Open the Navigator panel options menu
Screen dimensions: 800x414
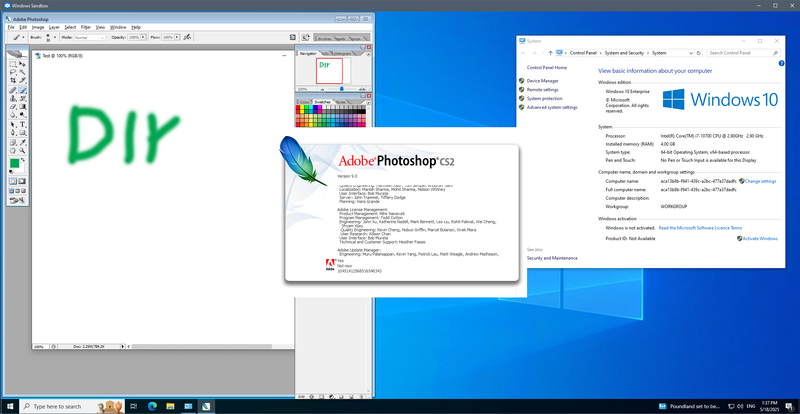(369, 53)
